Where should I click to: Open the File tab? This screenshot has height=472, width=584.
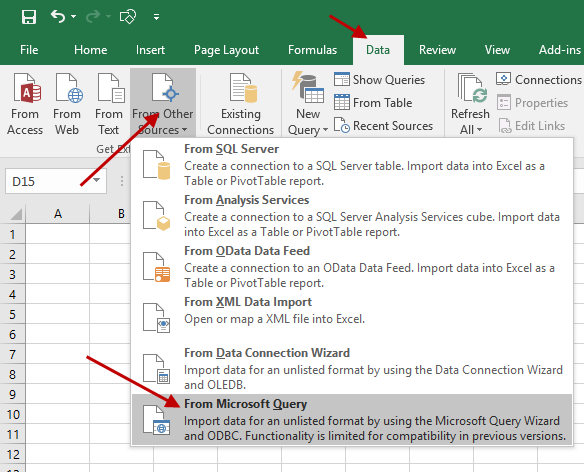[29, 50]
